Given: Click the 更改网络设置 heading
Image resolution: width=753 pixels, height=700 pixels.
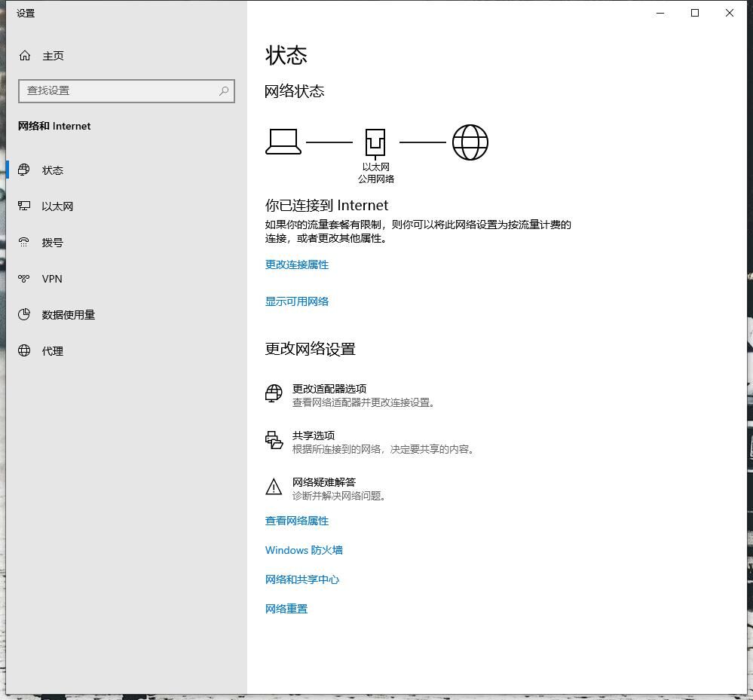Looking at the screenshot, I should click(x=311, y=349).
